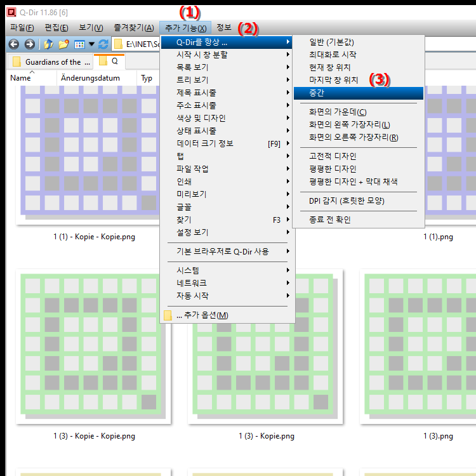Toggle 종료 전 확인 option
The height and width of the screenshot is (476, 476).
point(359,220)
